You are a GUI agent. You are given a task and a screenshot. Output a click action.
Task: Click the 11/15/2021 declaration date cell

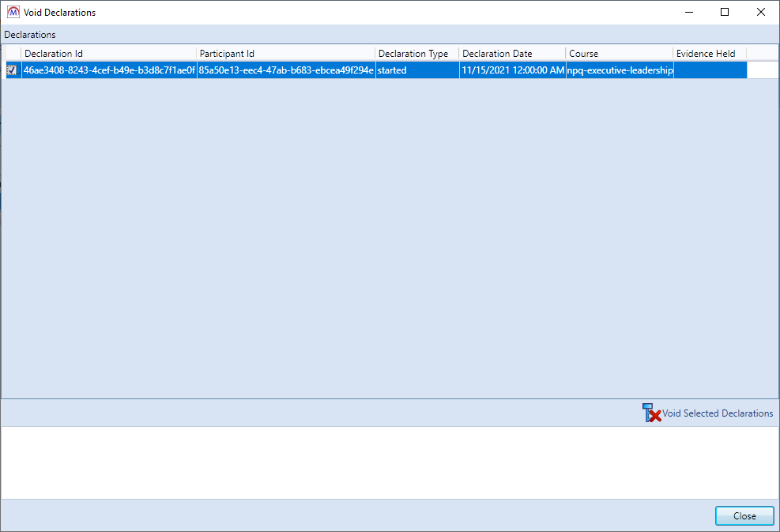pos(512,70)
